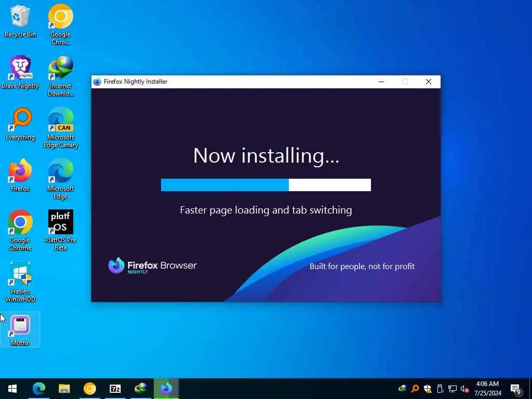Click the Firefox Browser Nightly logo
This screenshot has width=532, height=399.
click(152, 265)
